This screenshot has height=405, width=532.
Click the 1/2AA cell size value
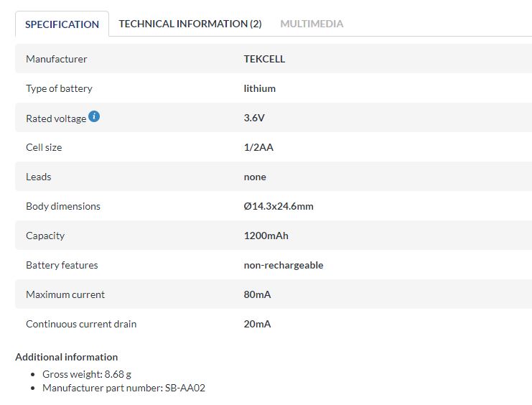coord(258,147)
